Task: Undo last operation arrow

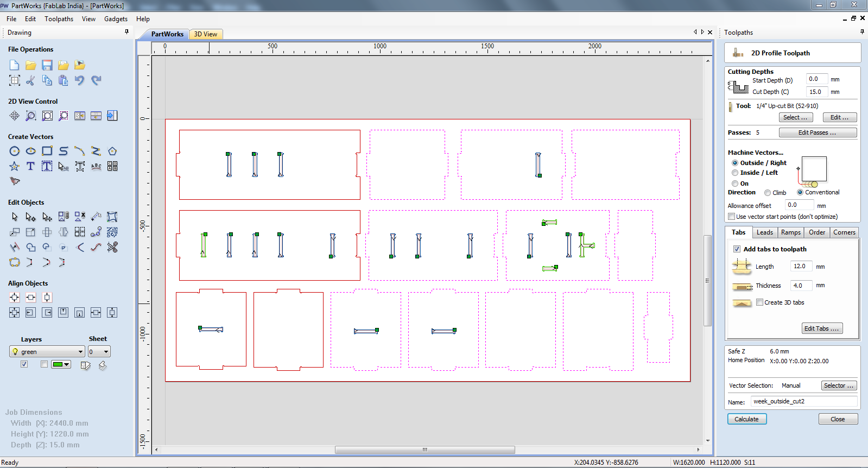Action: (80, 80)
